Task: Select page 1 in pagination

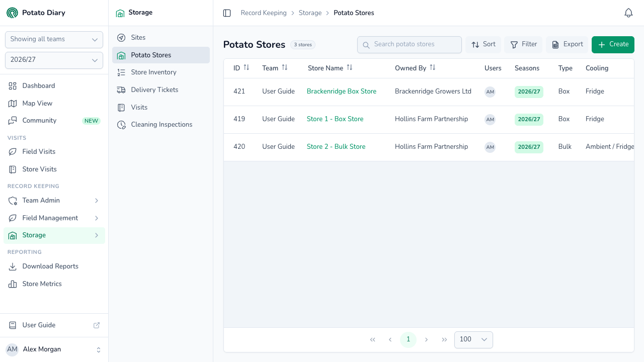Action: click(x=408, y=340)
